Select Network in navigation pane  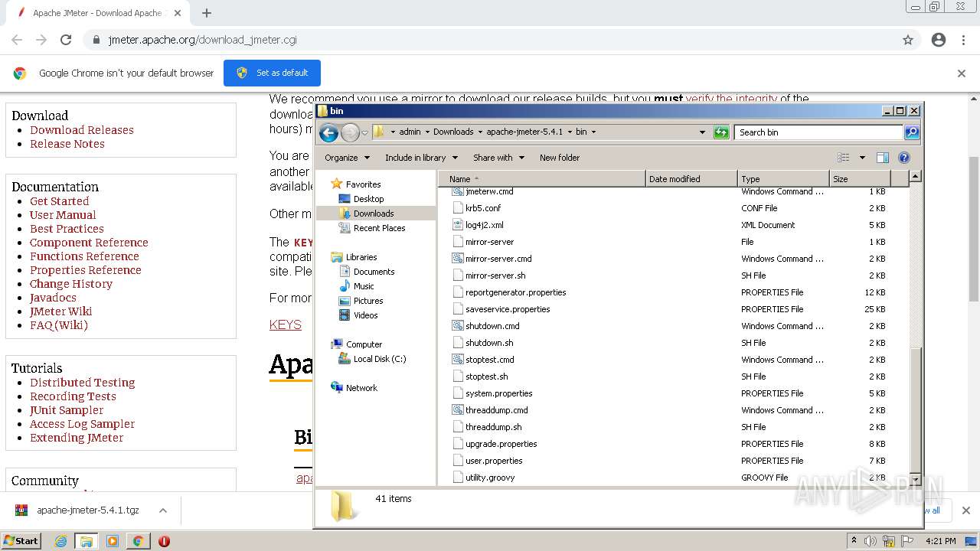tap(361, 388)
